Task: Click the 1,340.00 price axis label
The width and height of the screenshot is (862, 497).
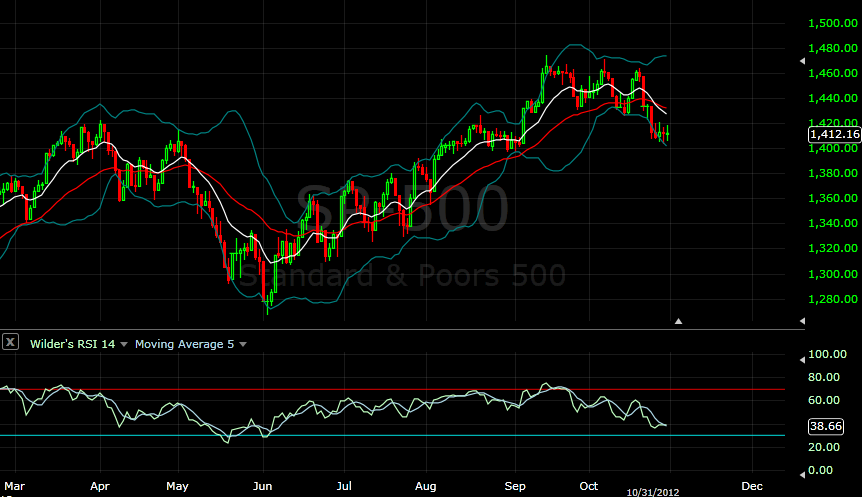Action: pyautogui.click(x=833, y=223)
